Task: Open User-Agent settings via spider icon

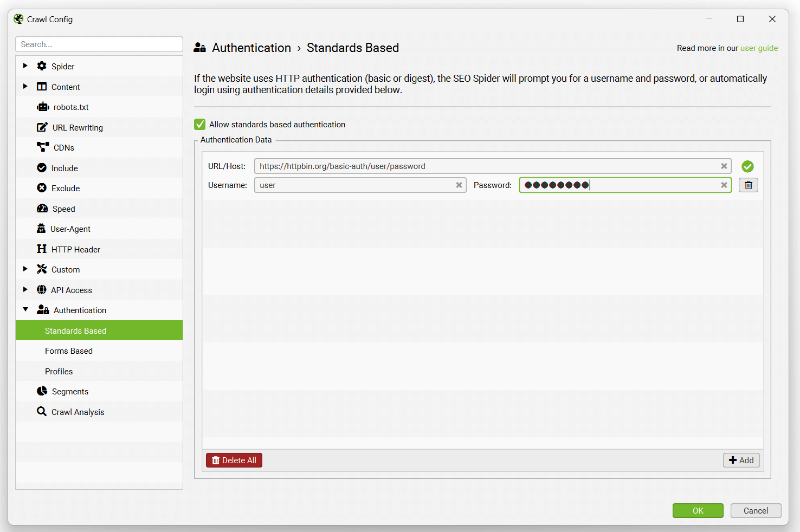Action: (x=42, y=229)
